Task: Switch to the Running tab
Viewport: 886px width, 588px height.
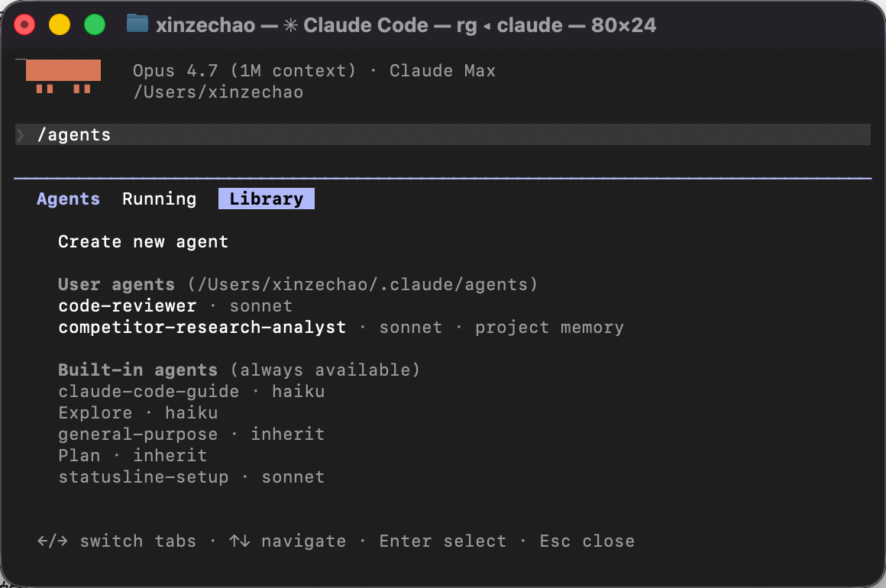Action: pos(160,199)
